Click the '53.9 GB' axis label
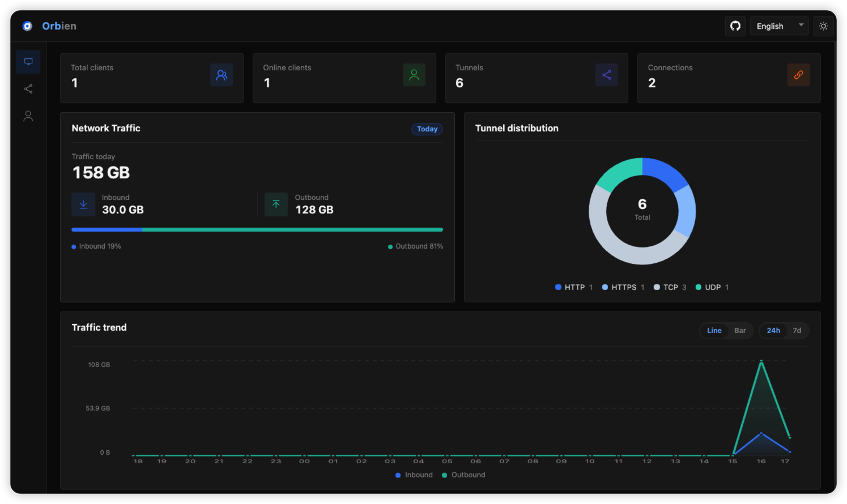Viewport: 847px width, 504px height. point(98,408)
